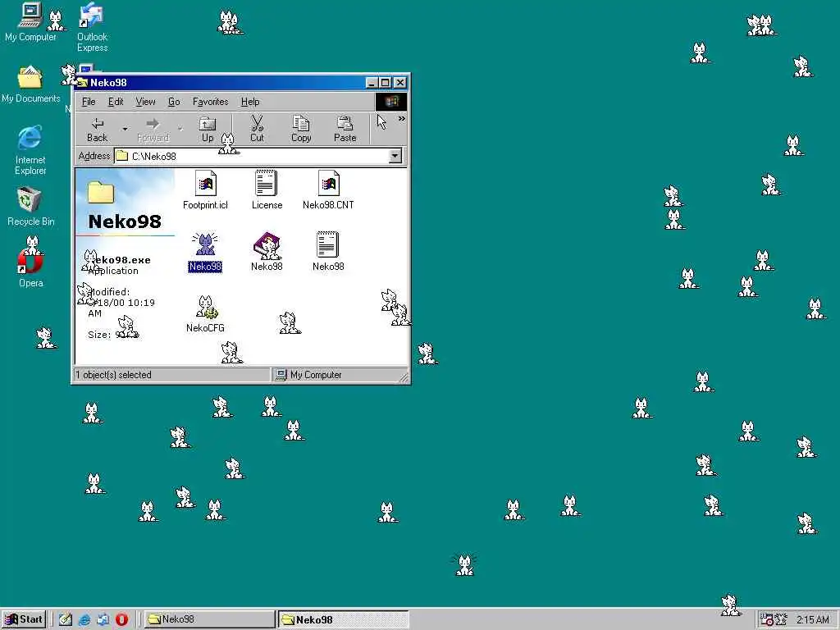Click the Paste clipboard toolbar button
The height and width of the screenshot is (630, 840).
point(345,130)
